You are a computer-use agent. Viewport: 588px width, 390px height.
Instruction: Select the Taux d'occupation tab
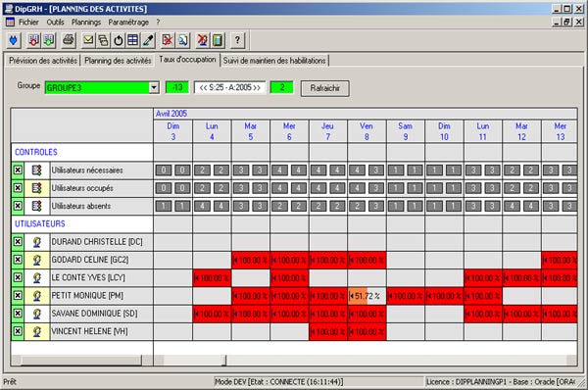[x=187, y=59]
